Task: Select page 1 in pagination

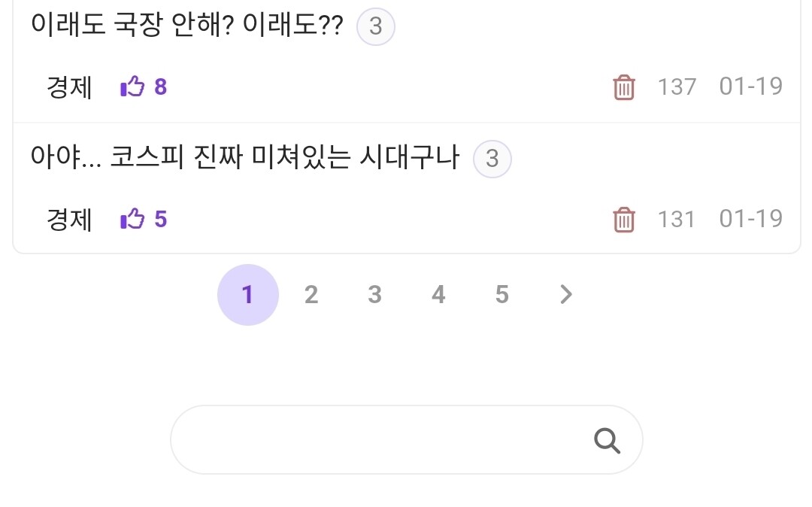Action: tap(247, 295)
